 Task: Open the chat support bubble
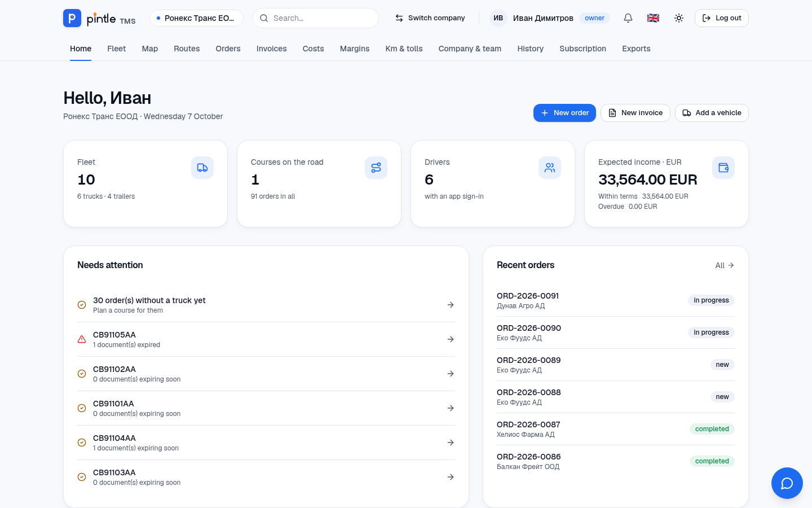coord(787,483)
